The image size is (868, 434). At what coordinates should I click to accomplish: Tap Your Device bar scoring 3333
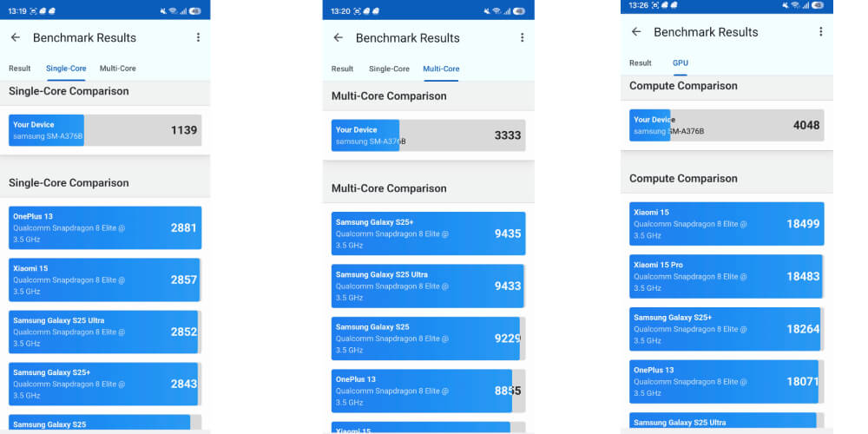429,135
